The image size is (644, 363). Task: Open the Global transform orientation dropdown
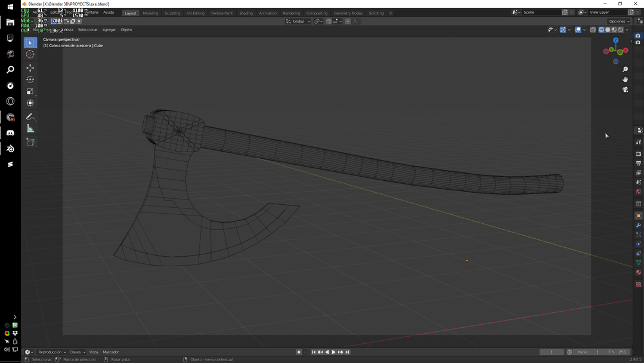pyautogui.click(x=298, y=21)
